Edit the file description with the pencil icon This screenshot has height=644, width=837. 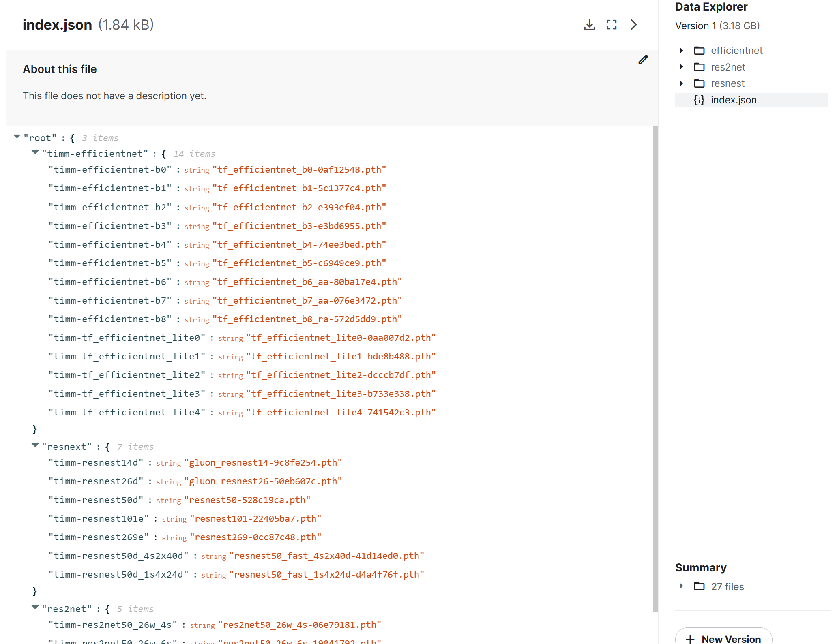[x=644, y=60]
